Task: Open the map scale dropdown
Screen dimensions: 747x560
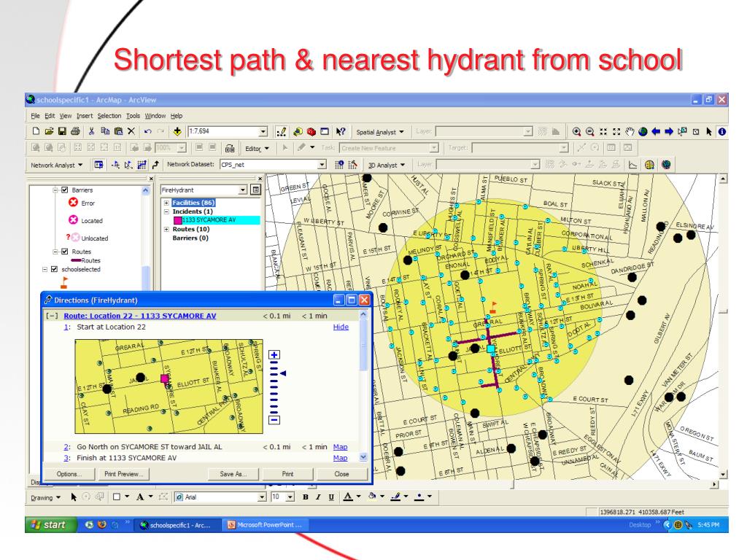Action: tap(263, 131)
